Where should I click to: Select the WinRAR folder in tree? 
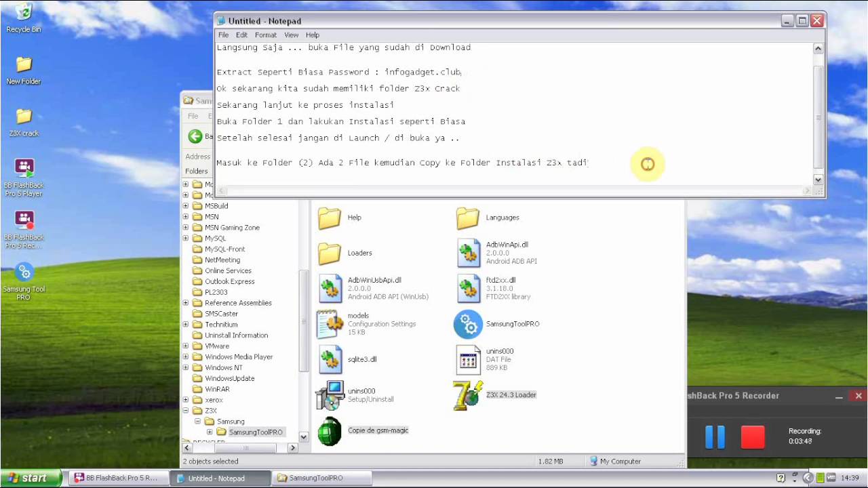click(x=217, y=389)
